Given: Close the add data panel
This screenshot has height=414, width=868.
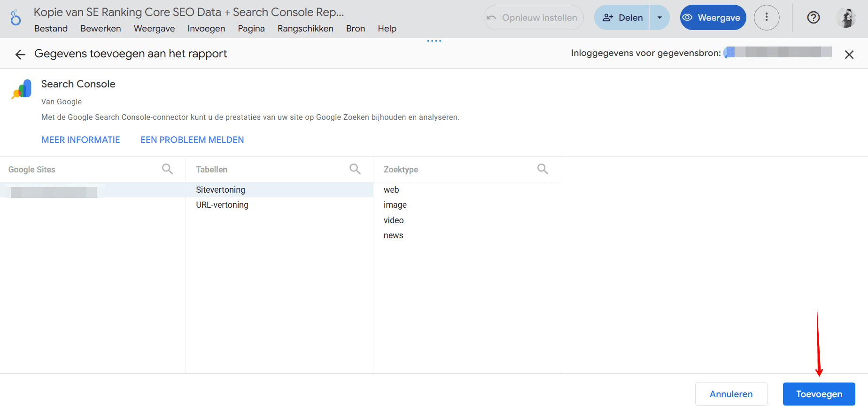Looking at the screenshot, I should pyautogui.click(x=849, y=55).
